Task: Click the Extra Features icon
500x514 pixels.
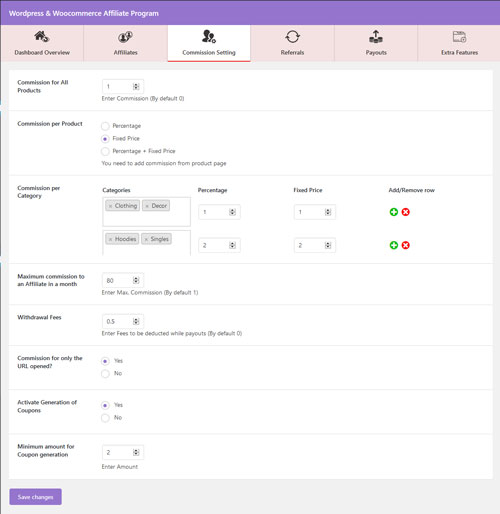Action: [x=459, y=36]
